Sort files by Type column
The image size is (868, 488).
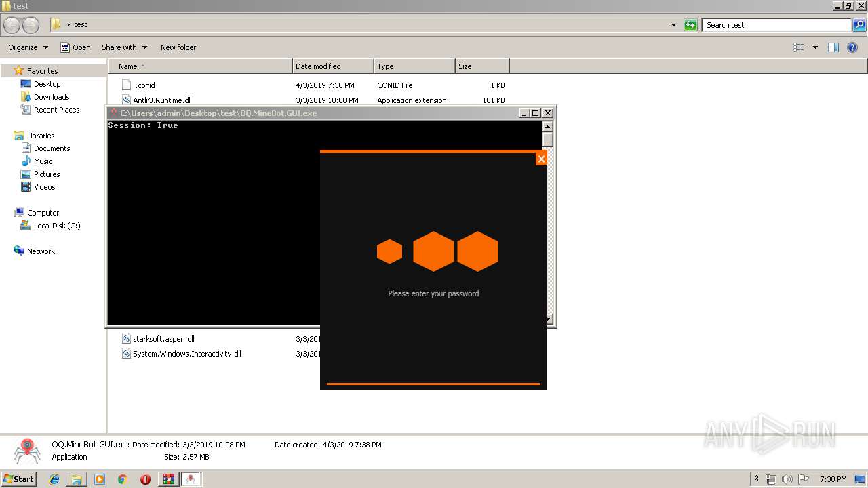414,66
